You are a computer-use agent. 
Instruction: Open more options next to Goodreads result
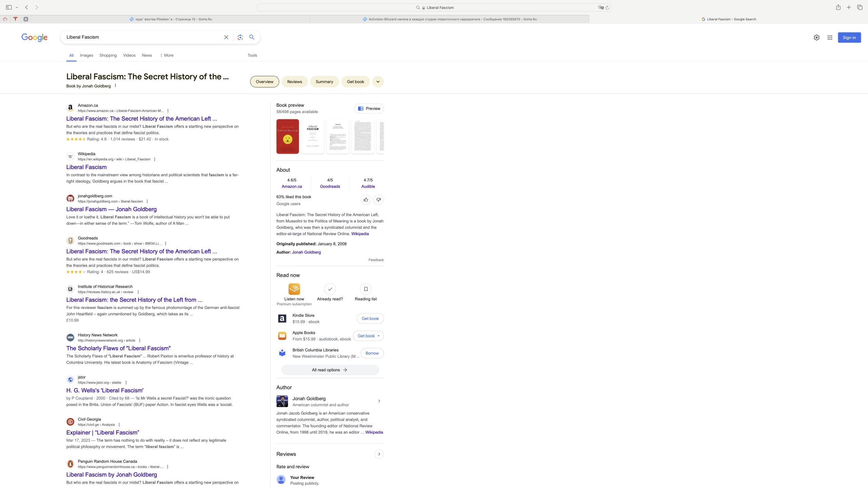[x=165, y=244]
